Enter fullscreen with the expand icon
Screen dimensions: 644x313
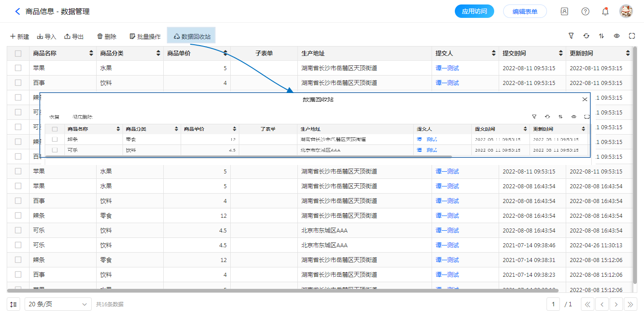point(632,36)
